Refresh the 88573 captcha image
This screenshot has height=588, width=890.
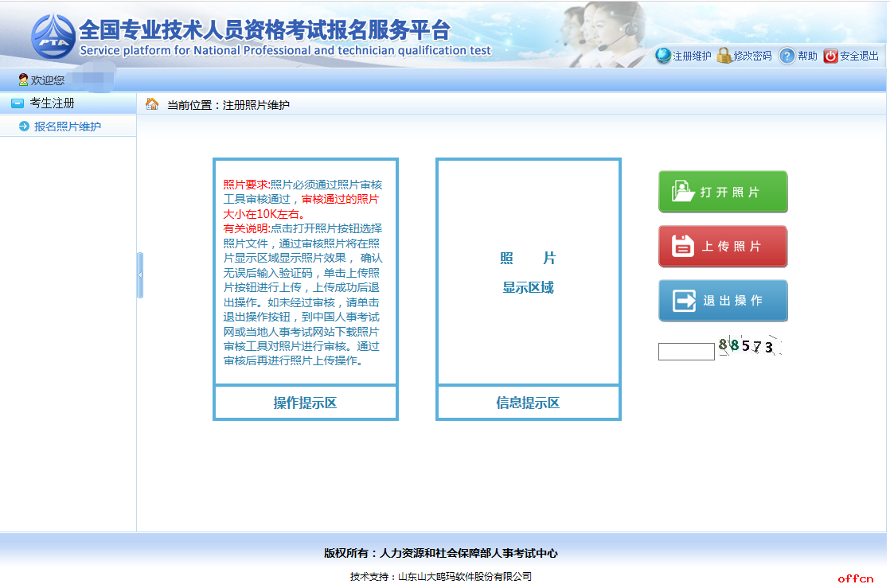[749, 345]
